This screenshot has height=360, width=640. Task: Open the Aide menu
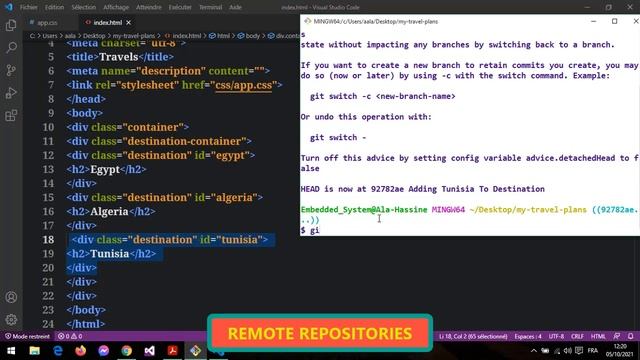(x=235, y=7)
